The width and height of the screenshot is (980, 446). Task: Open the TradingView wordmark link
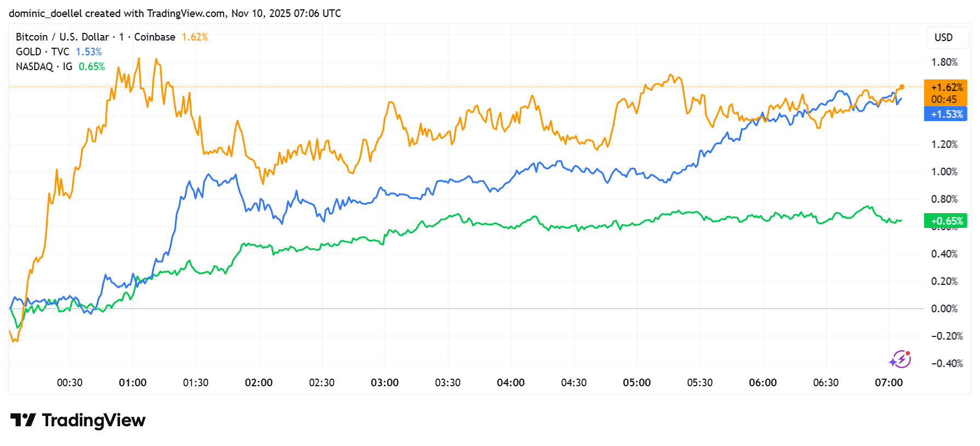pyautogui.click(x=94, y=420)
